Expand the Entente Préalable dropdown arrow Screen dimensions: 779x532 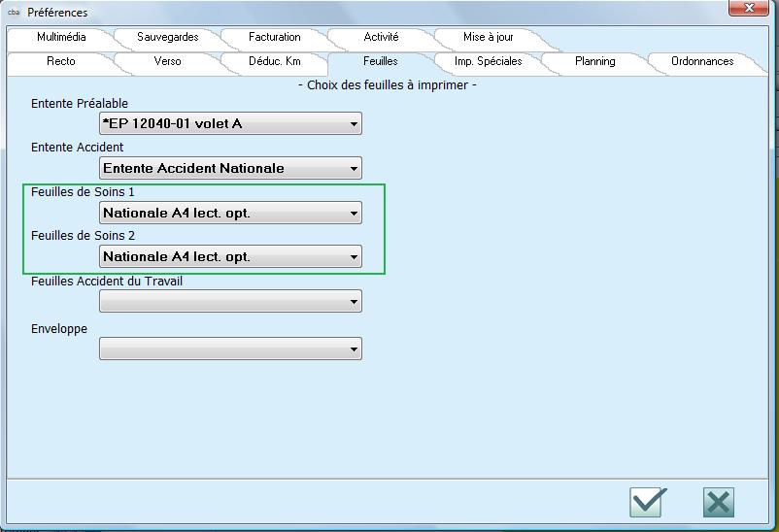pos(354,123)
